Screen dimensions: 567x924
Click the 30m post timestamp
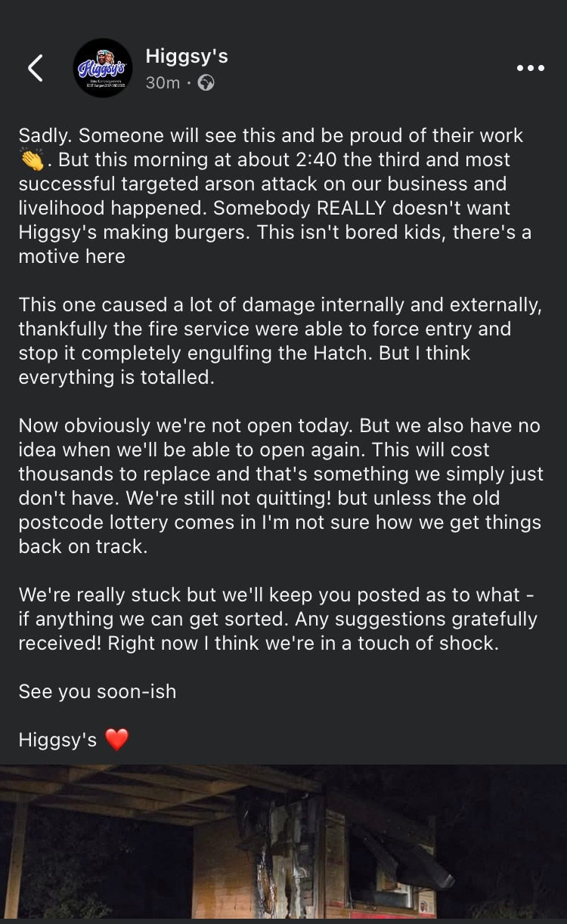162,83
